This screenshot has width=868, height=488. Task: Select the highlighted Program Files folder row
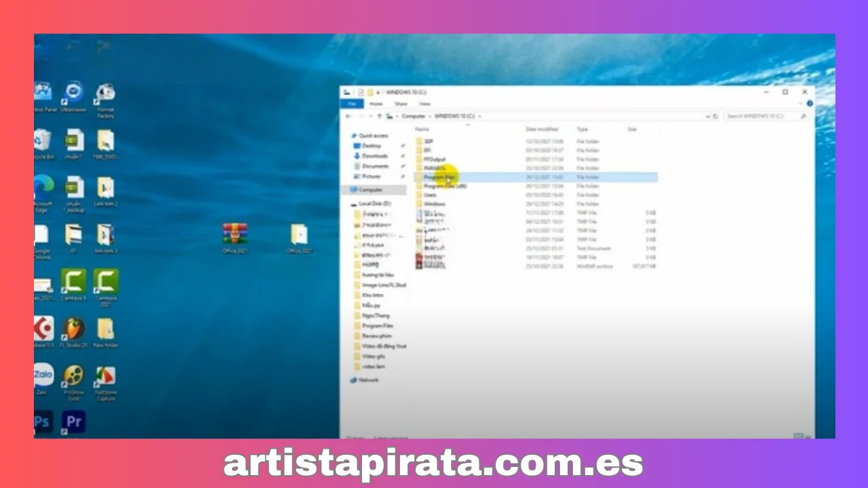[535, 177]
